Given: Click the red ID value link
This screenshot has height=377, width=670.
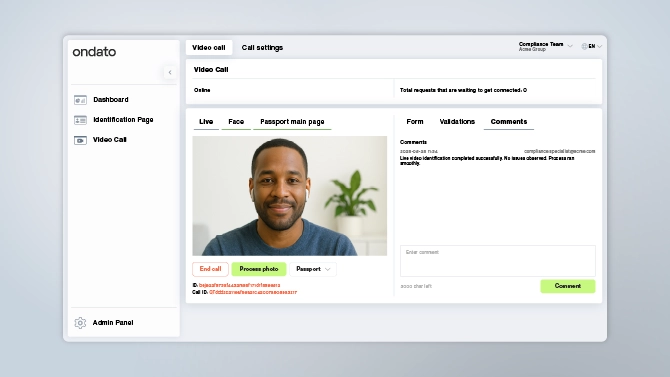Looking at the screenshot, I should click(239, 285).
